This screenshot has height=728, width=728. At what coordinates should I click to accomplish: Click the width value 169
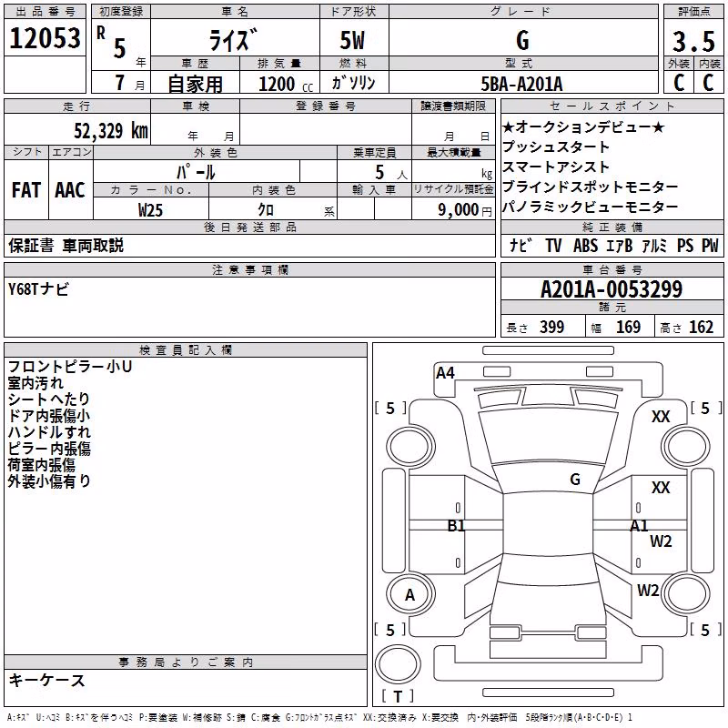click(628, 327)
